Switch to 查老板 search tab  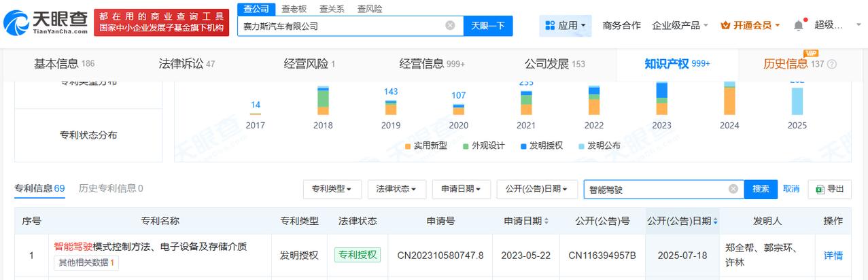[294, 9]
